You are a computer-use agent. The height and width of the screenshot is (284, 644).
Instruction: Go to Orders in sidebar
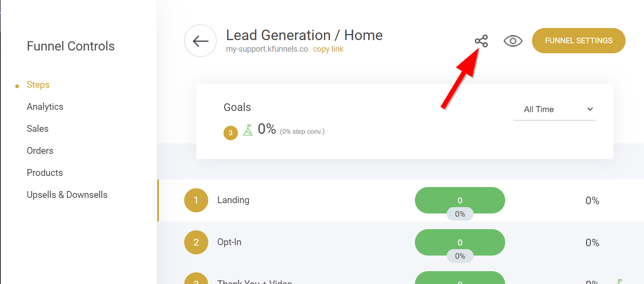click(40, 151)
